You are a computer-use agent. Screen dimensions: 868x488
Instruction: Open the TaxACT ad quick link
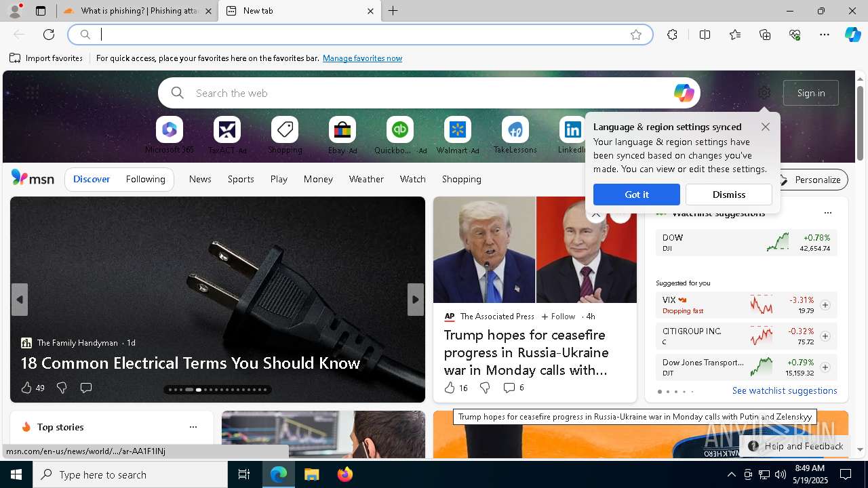click(227, 135)
